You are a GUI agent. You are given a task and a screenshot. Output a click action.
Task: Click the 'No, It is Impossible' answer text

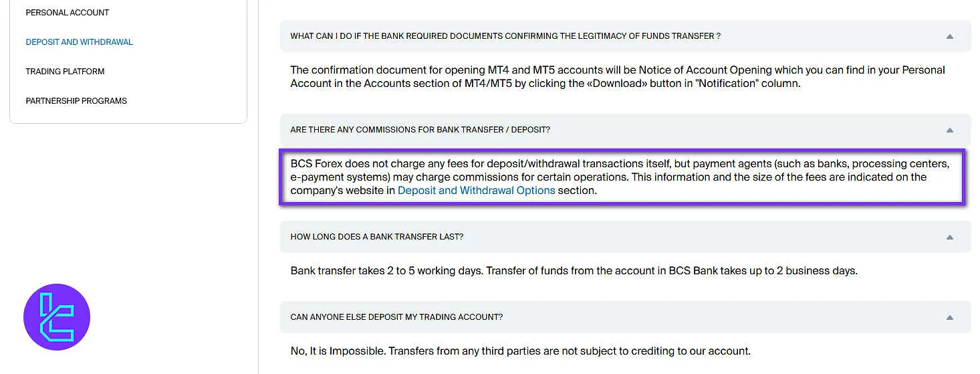(338, 351)
